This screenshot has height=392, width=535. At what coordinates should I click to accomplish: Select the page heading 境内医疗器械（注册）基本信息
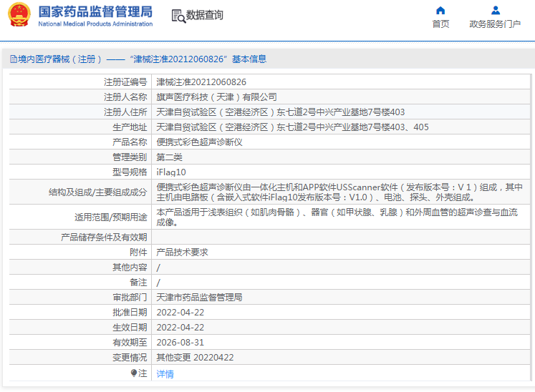(142, 59)
